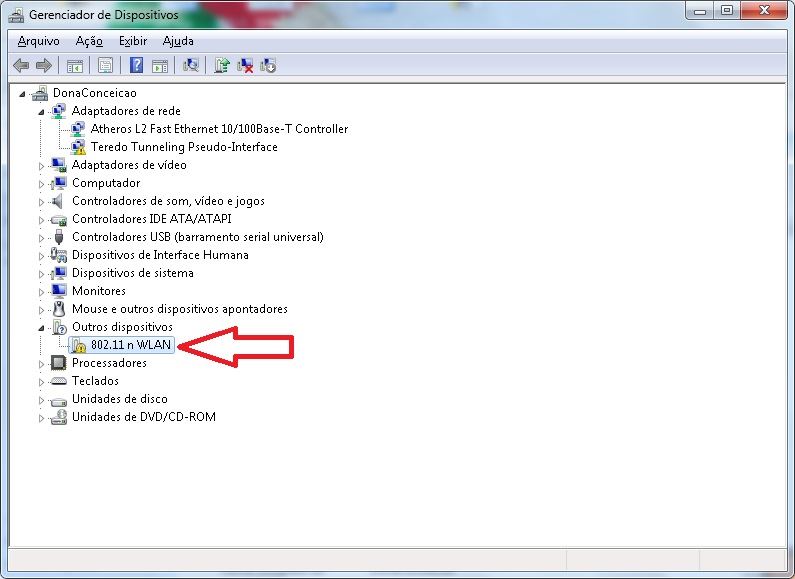Expand Dispositivos de sistema category
This screenshot has height=579, width=795.
coord(41,274)
